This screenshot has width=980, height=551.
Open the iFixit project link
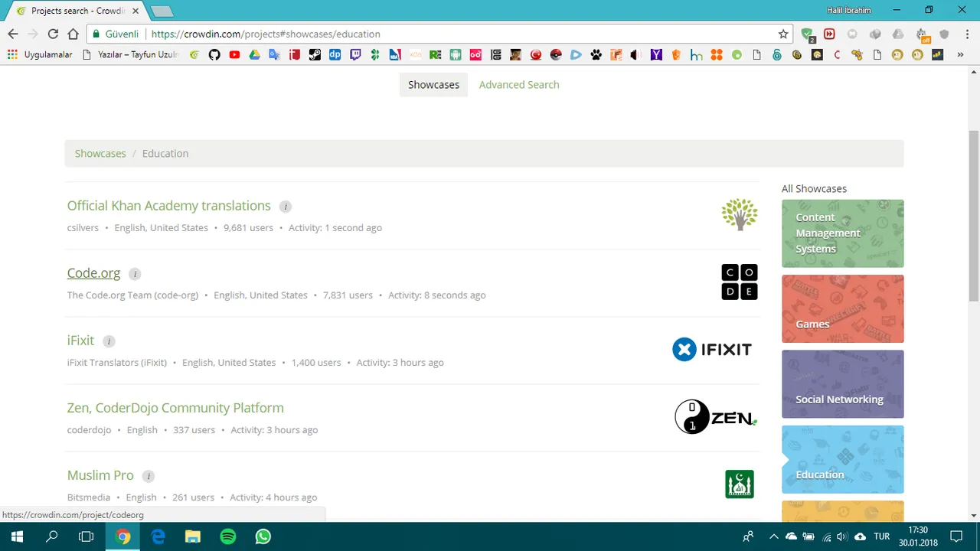80,341
